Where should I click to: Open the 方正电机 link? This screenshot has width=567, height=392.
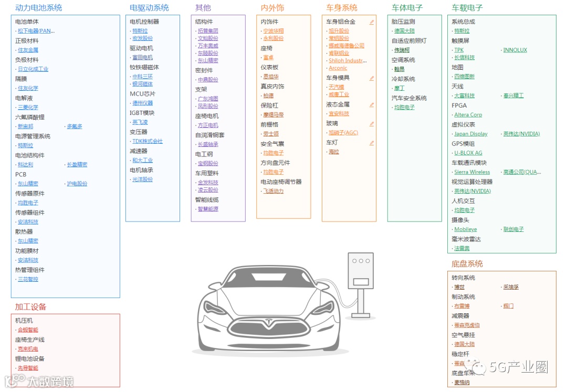pyautogui.click(x=208, y=125)
